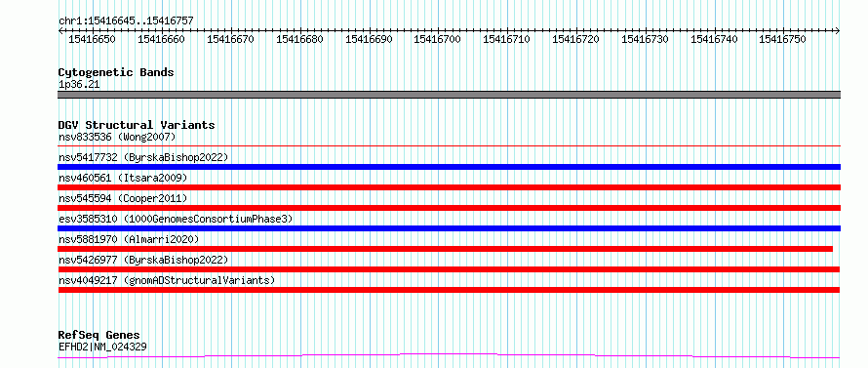This screenshot has width=868, height=368.
Task: Select the 1p36.21 band label
Action: pos(79,85)
